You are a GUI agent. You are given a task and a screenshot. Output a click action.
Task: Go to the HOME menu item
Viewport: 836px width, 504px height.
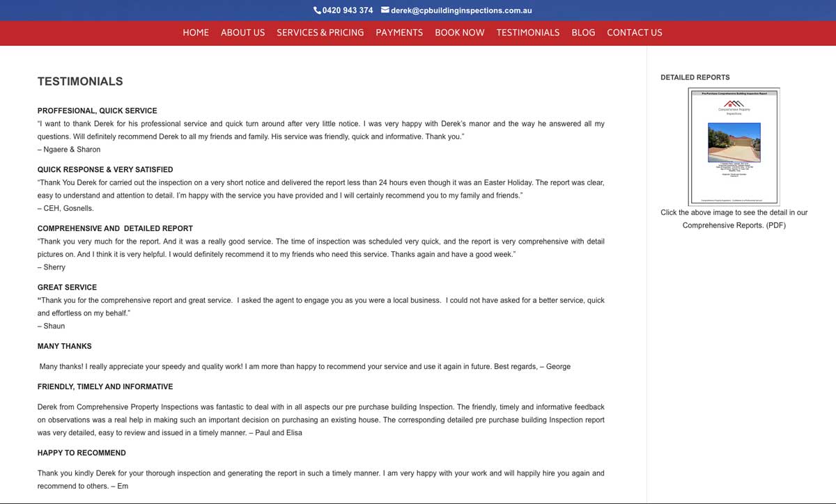pos(196,33)
